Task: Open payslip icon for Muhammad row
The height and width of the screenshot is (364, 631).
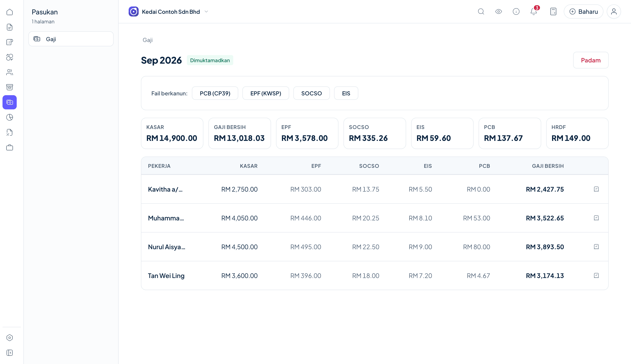Action: coord(596,218)
